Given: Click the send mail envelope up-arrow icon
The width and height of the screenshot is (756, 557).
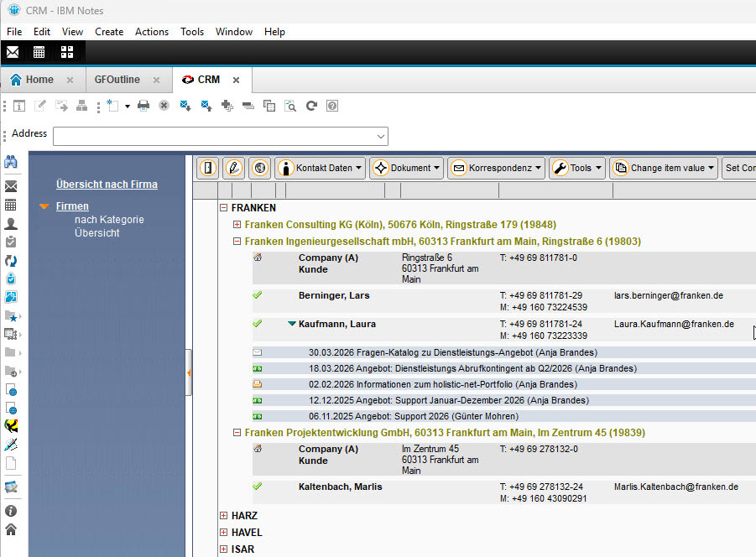Looking at the screenshot, I should (x=206, y=106).
